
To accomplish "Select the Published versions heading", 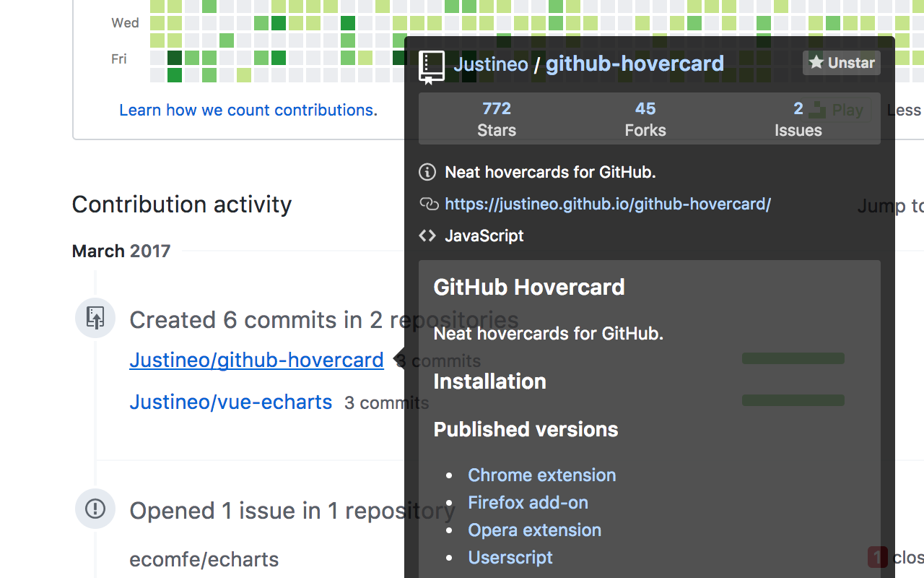I will pos(526,429).
